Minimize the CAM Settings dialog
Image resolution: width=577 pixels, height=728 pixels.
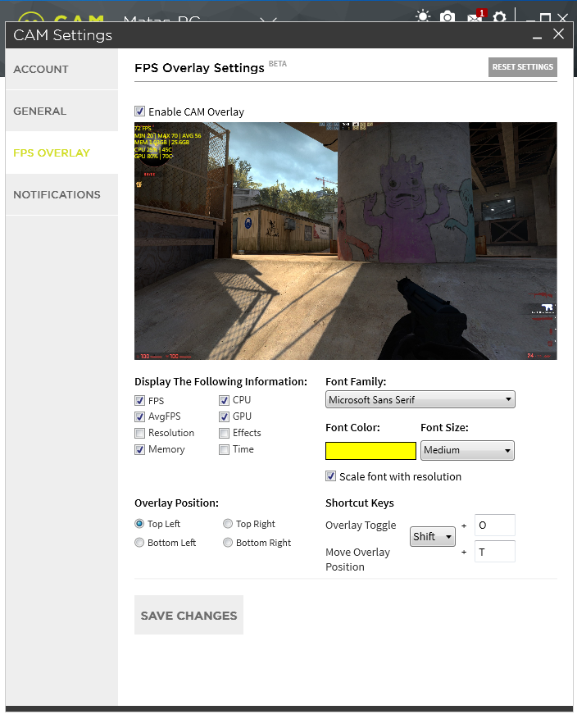tap(537, 34)
